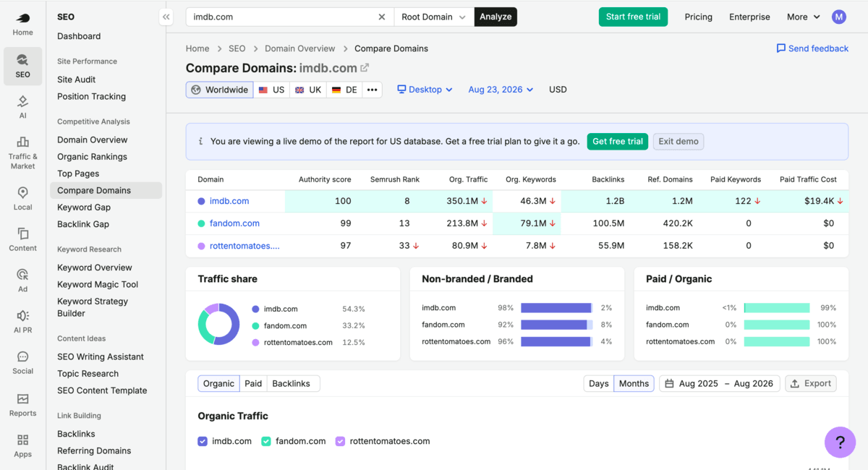Open the Content section icon
Viewport: 868px width, 470px height.
tap(22, 240)
